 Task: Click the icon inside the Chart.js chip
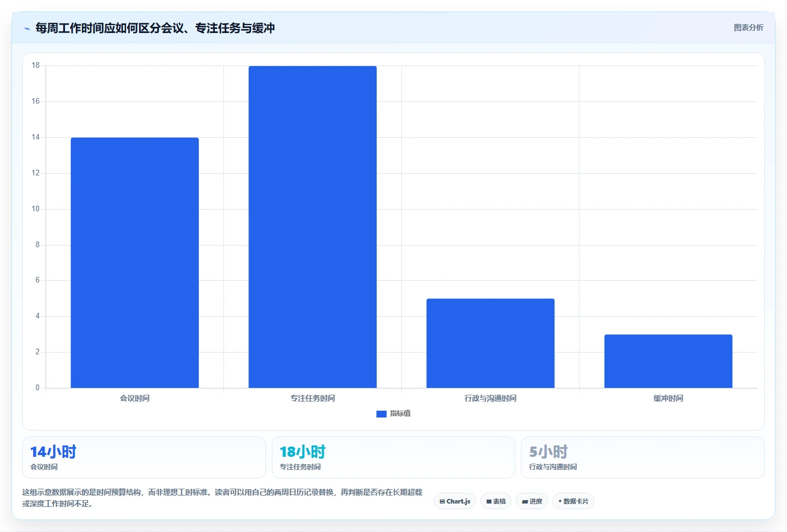click(442, 502)
